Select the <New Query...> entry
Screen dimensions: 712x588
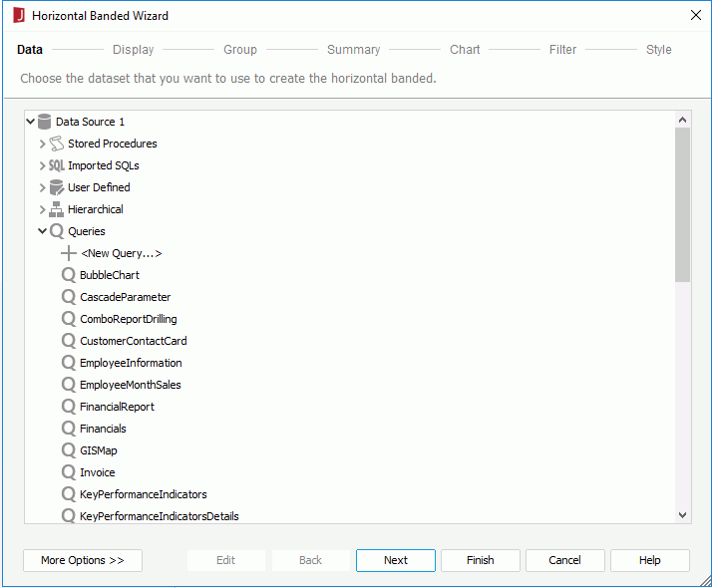122,253
